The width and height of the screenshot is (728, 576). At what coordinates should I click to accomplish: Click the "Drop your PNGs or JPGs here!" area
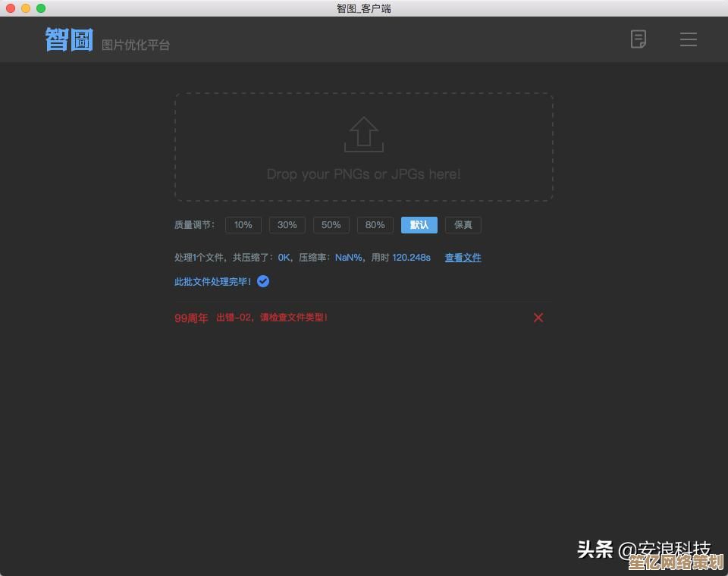tap(364, 174)
